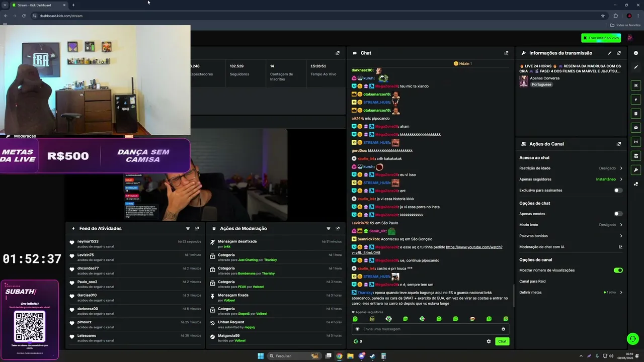
Task: Pop out the Ações de Moderação panel
Action: [x=338, y=228]
